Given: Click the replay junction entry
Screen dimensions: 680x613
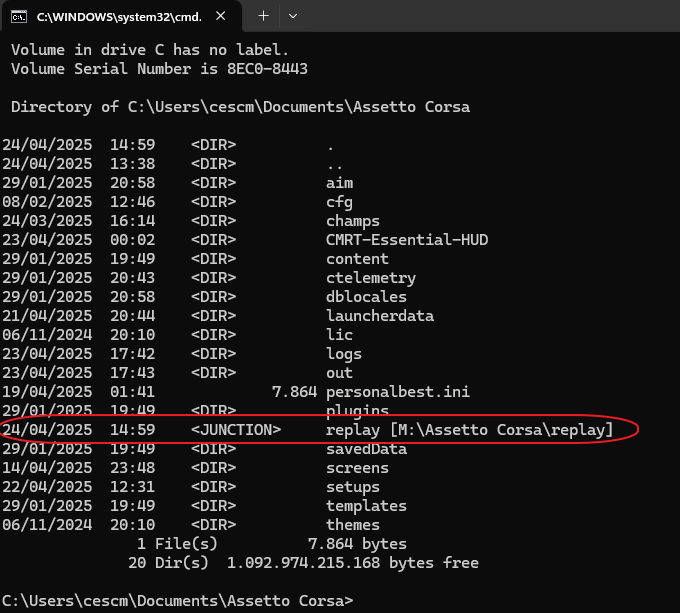Looking at the screenshot, I should pos(469,430).
